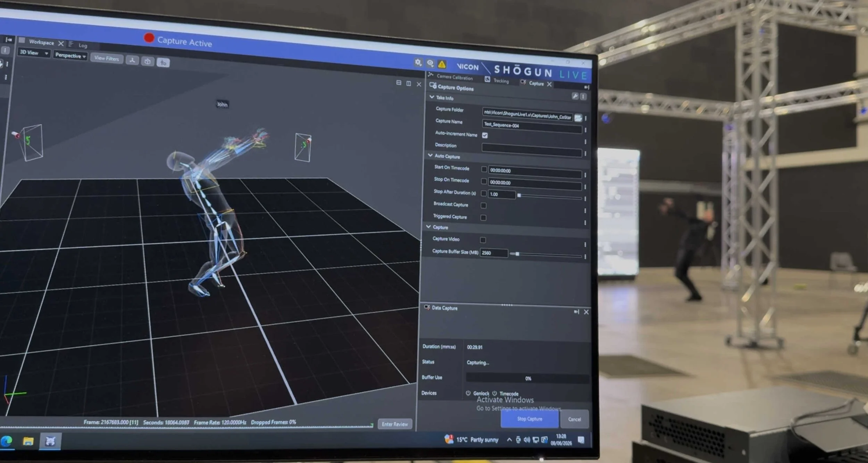Collapse the Take Info section
This screenshot has width=868, height=463.
tap(432, 97)
